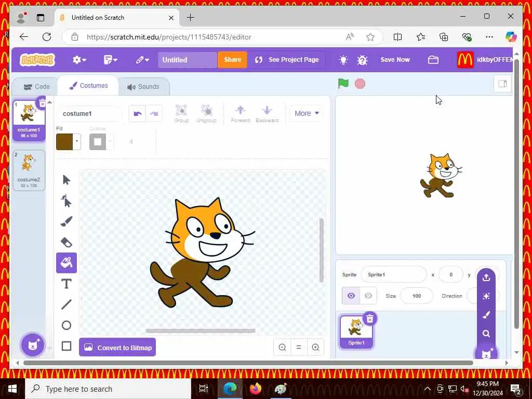Open the File menu dropdown
This screenshot has width=532, height=399.
pos(110,60)
